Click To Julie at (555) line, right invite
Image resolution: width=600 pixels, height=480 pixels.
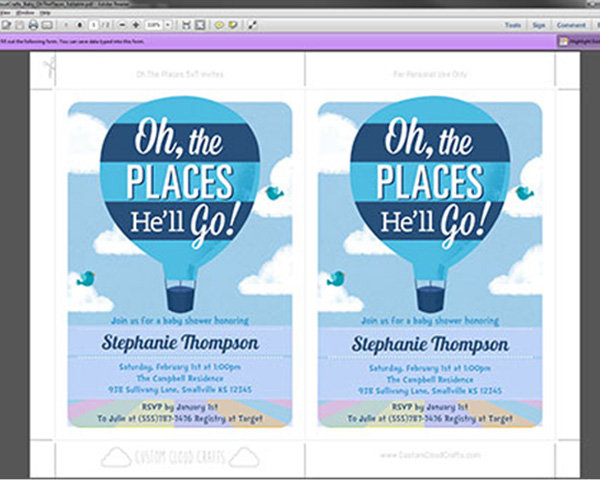coord(430,419)
